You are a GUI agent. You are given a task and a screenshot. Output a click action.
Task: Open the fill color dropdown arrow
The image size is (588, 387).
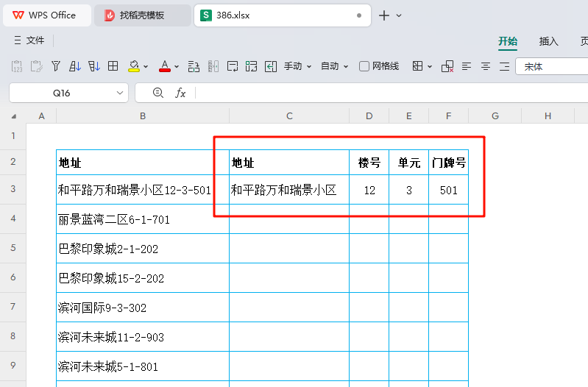pos(146,67)
